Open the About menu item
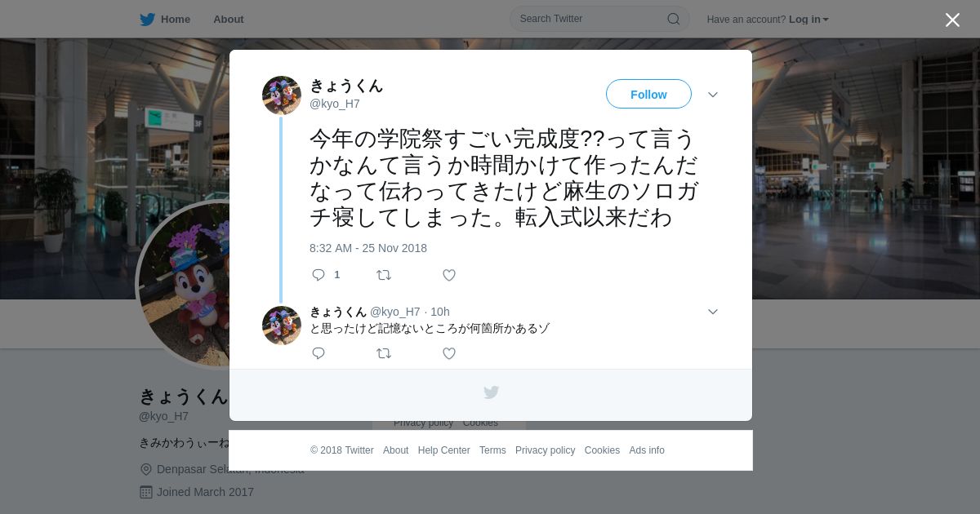 click(x=229, y=20)
